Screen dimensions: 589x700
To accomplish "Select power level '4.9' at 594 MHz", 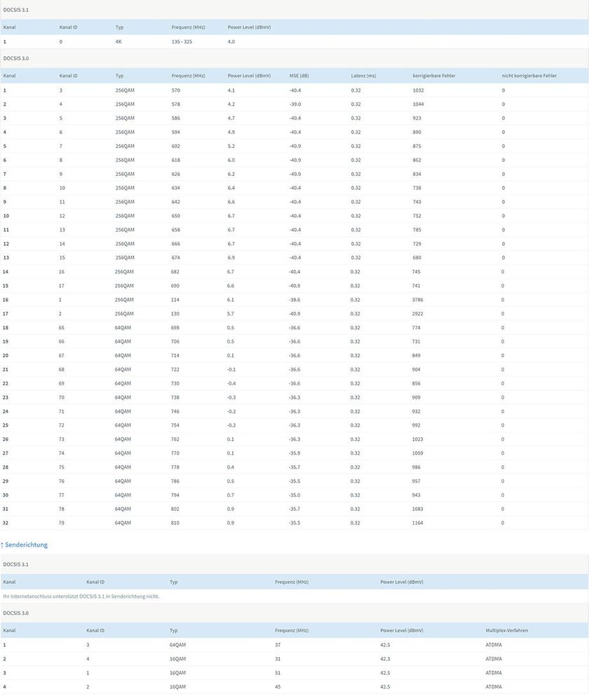I will pos(231,132).
